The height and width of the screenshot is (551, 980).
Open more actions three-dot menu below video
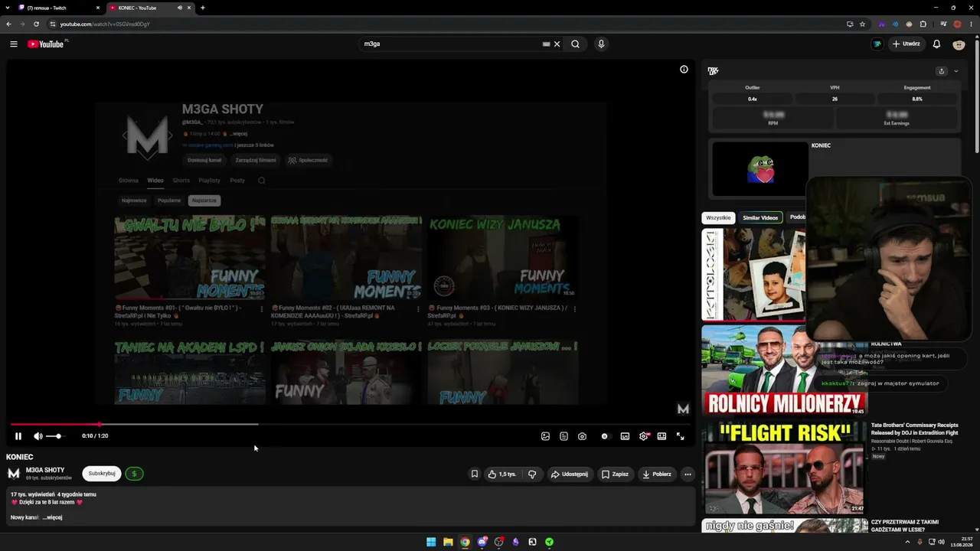(x=688, y=474)
